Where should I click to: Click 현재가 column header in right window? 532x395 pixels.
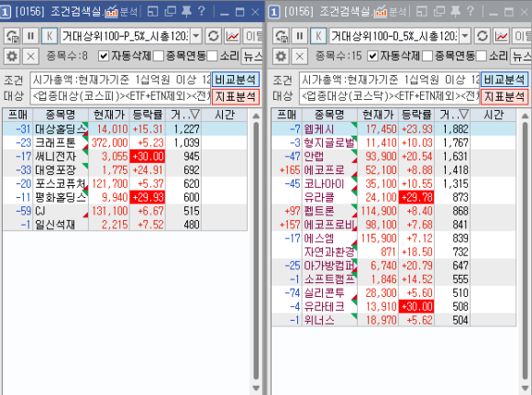pos(378,115)
